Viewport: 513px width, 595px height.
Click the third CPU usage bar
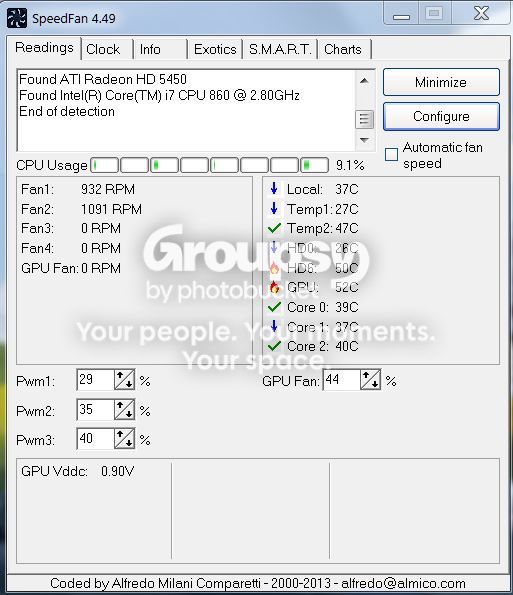coord(164,165)
